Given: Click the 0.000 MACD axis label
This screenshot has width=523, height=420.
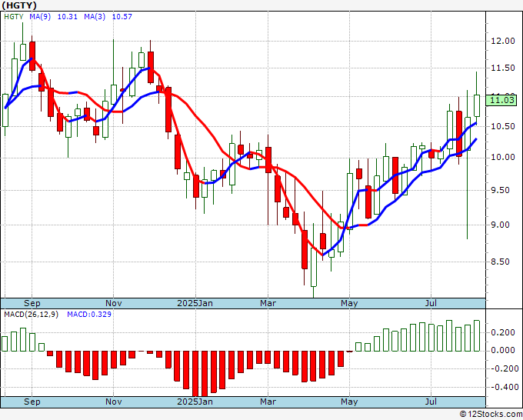Looking at the screenshot, I should (x=505, y=350).
